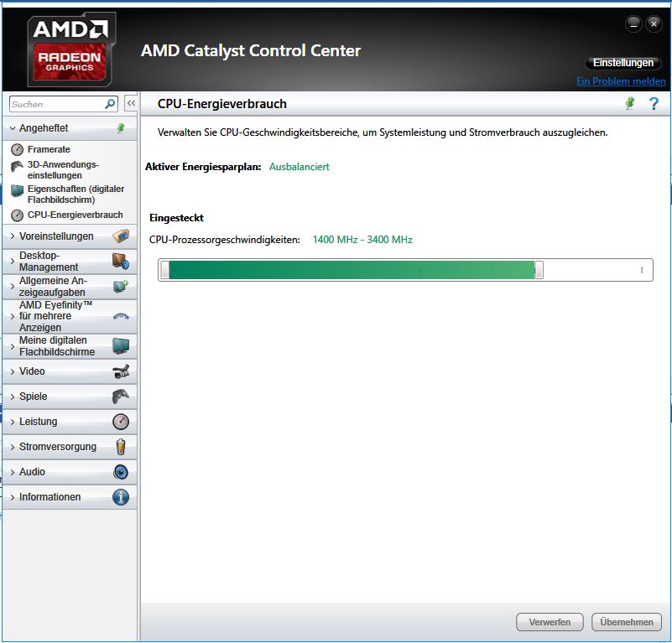Click the Aktiver Energiesparplan label
The height and width of the screenshot is (643, 672).
[x=203, y=167]
